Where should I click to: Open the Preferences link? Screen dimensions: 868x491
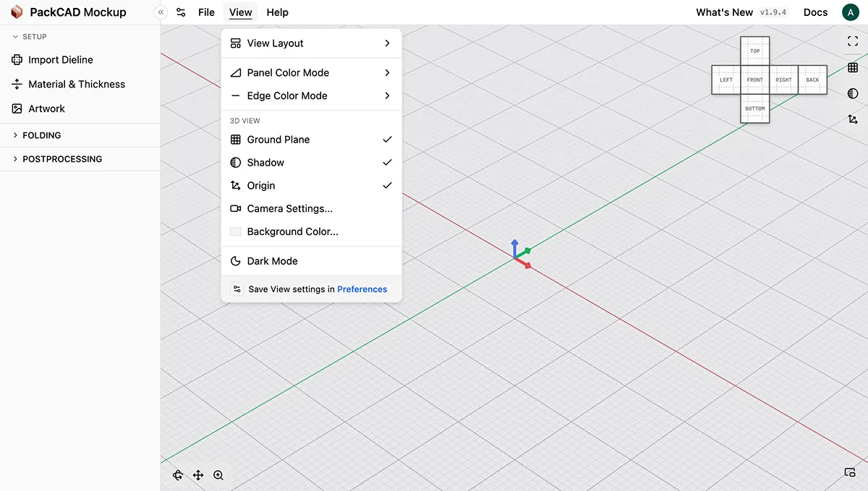coord(362,289)
